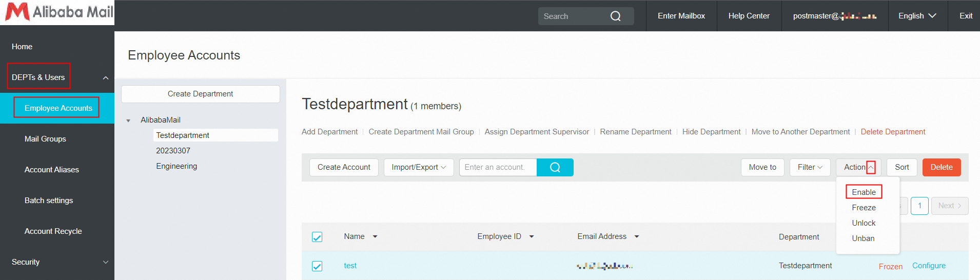Choose Enable from the Action menu
Screen dimensions: 980x280
864,192
